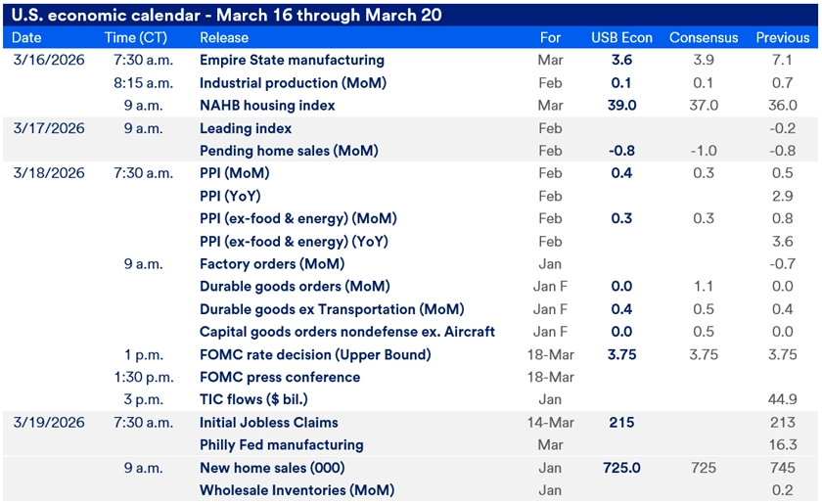
Task: Click 'NAHB housing index' release name
Action: point(267,106)
